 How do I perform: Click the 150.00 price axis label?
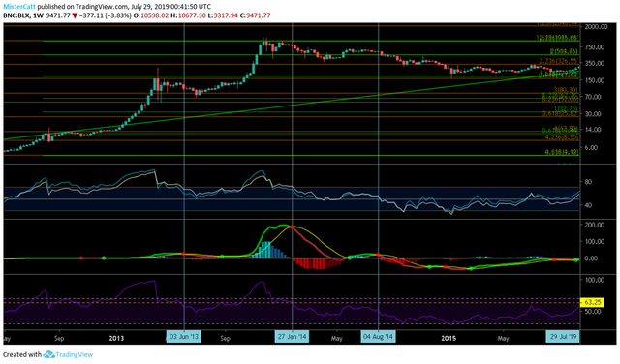click(594, 80)
